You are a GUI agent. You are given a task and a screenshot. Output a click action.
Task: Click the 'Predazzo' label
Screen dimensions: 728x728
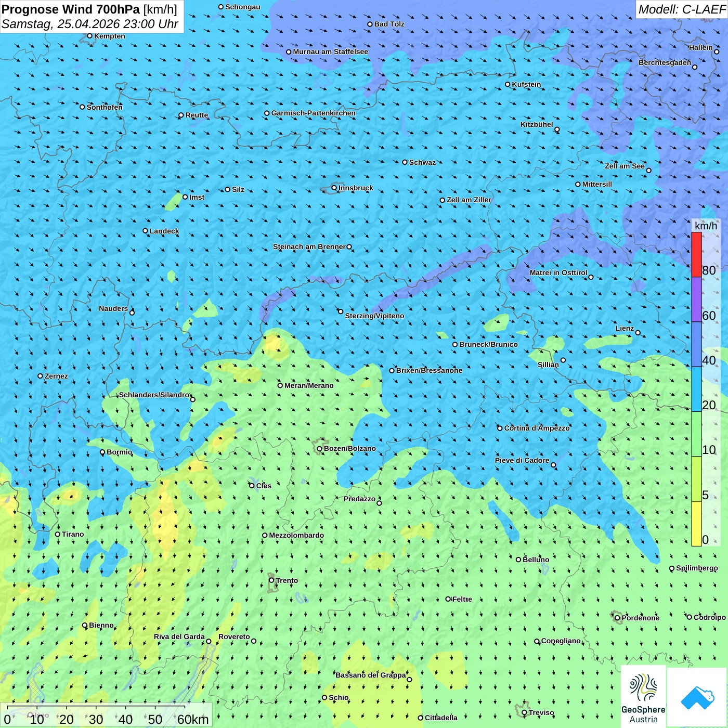pyautogui.click(x=360, y=499)
